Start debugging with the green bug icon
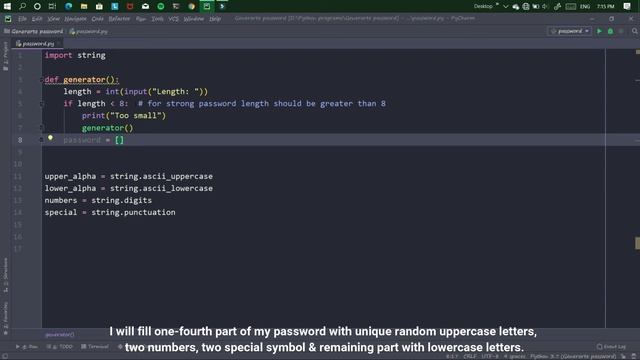The image size is (640, 360). point(610,31)
